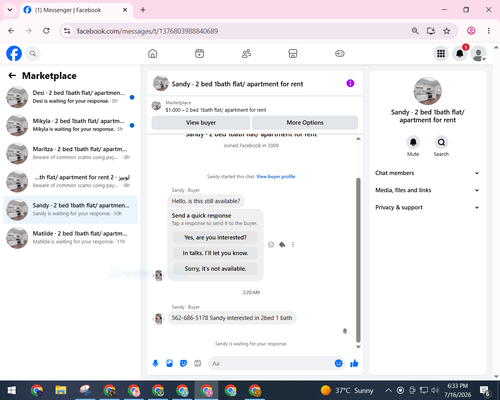Click voice clip microphone icon
Image resolution: width=500 pixels, height=400 pixels.
pyautogui.click(x=155, y=363)
